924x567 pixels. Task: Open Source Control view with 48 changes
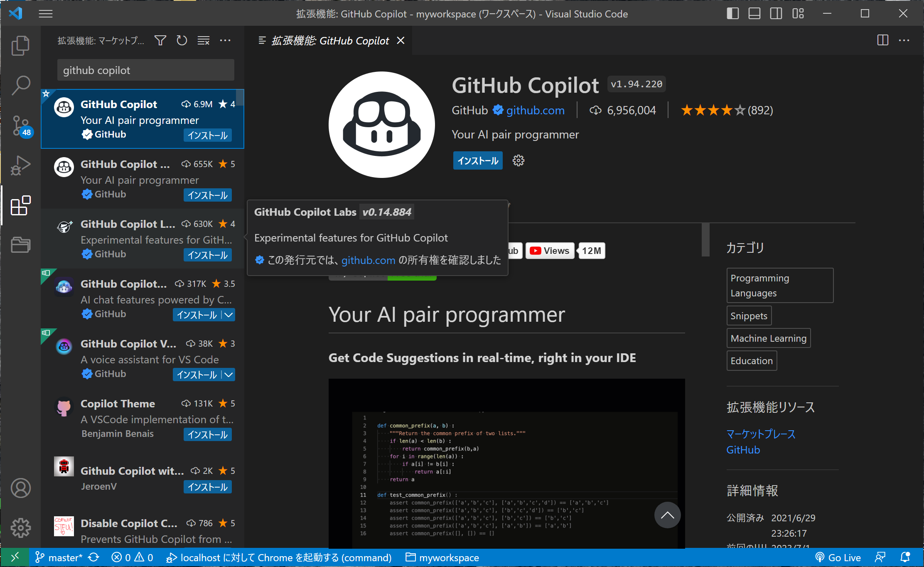point(20,126)
